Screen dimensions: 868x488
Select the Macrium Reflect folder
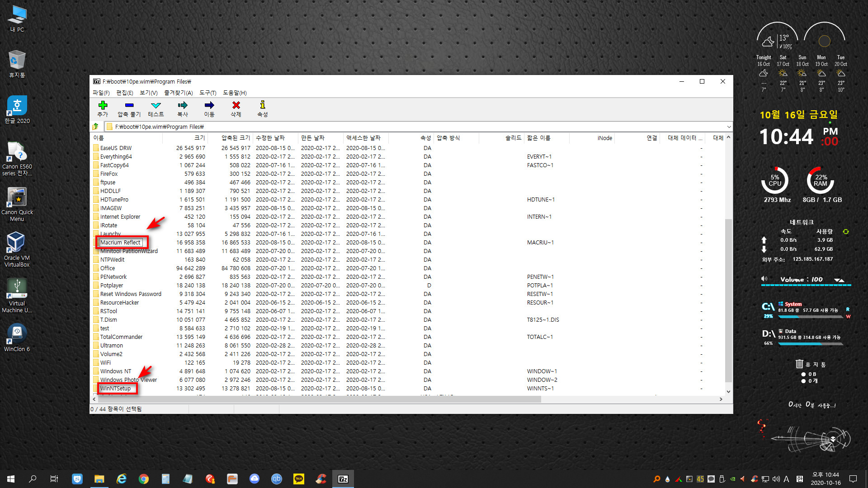(120, 243)
